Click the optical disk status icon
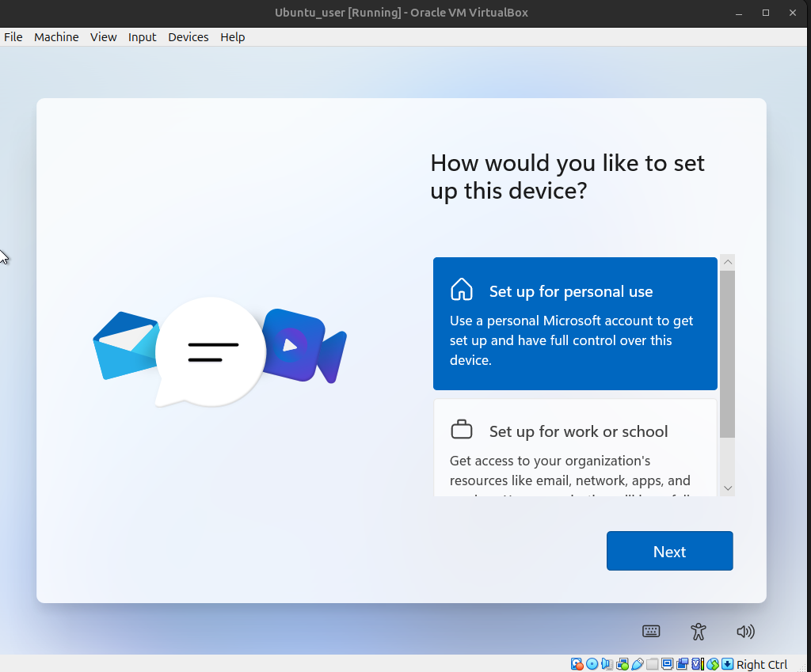The width and height of the screenshot is (811, 672). (x=592, y=664)
